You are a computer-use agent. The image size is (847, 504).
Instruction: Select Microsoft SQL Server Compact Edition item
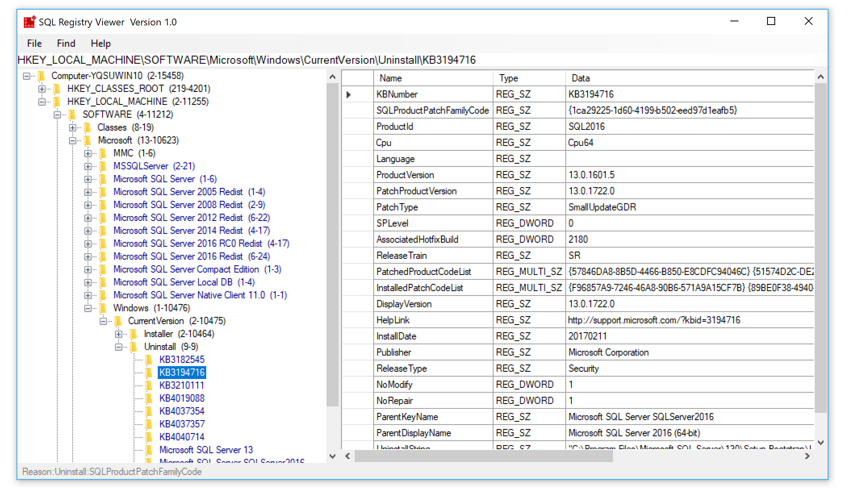click(197, 269)
